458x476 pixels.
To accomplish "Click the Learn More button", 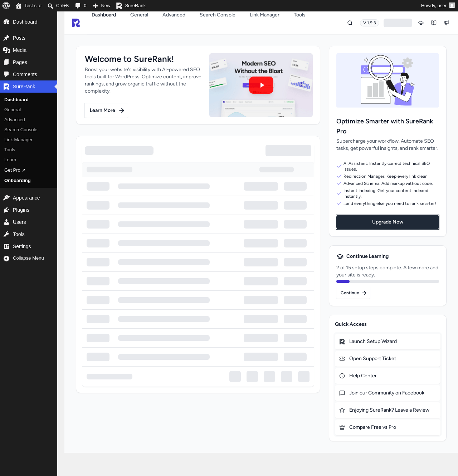I will pos(107,111).
